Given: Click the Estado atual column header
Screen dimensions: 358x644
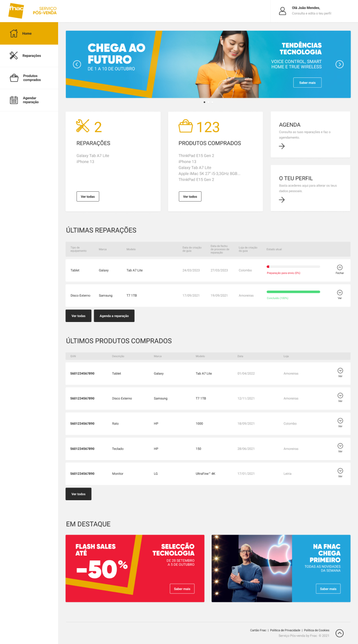Looking at the screenshot, I should pyautogui.click(x=274, y=249).
